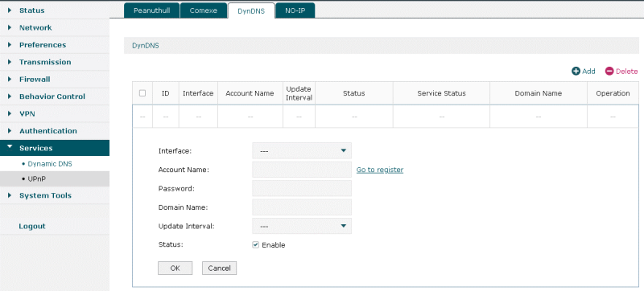Click into the Password field
The height and width of the screenshot is (291, 644).
click(302, 189)
